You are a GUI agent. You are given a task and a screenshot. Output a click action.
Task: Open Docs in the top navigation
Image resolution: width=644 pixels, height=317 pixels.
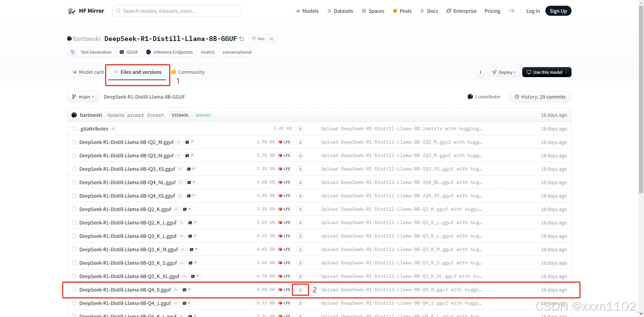click(x=429, y=11)
